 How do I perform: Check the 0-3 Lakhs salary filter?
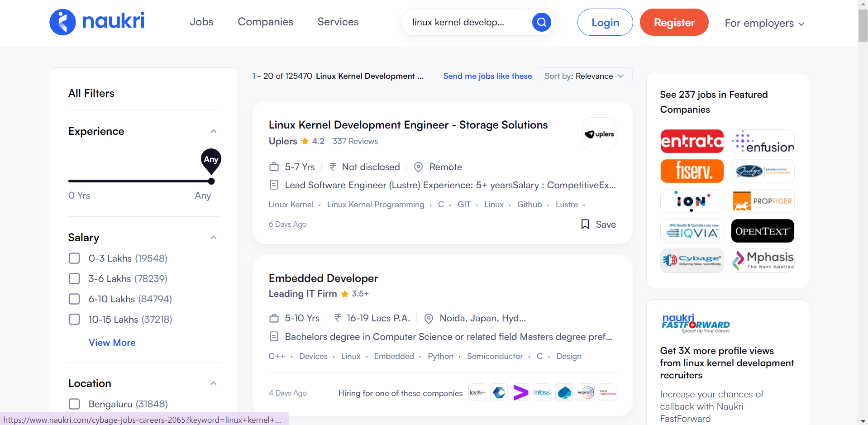(74, 258)
